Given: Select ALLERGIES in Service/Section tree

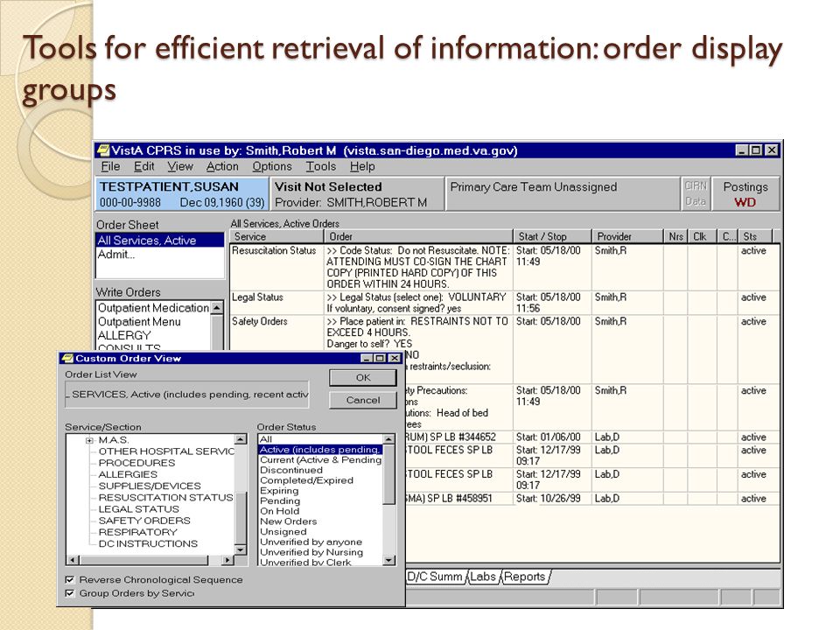Looking at the screenshot, I should (x=128, y=474).
